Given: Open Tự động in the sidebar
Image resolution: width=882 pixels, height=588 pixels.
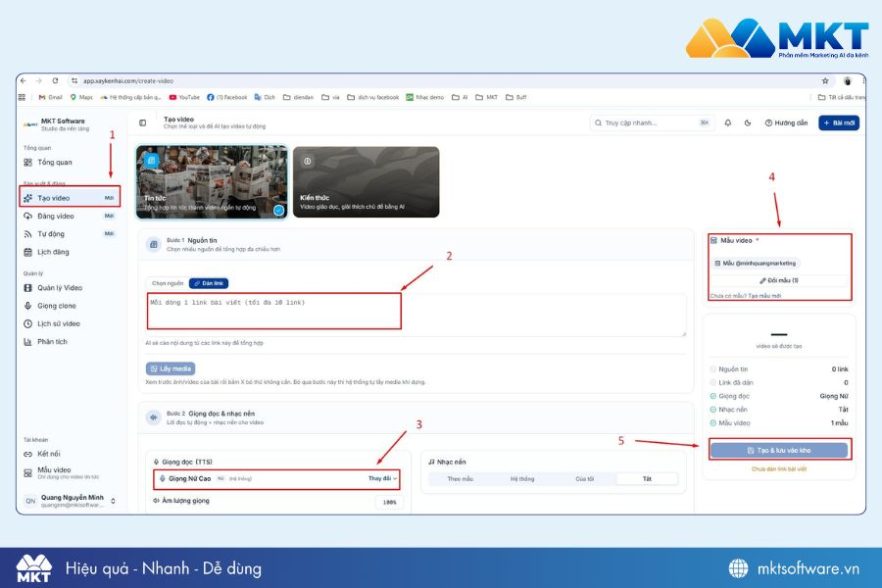Looking at the screenshot, I should [70, 234].
